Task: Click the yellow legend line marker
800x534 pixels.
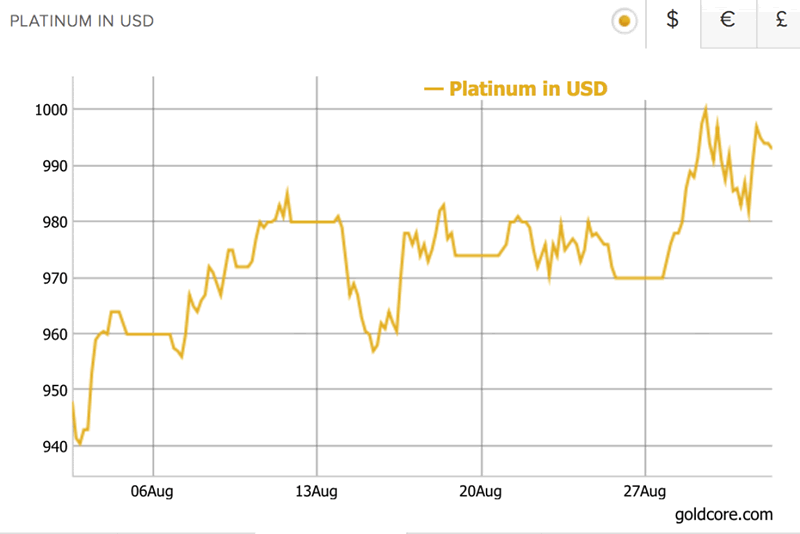Action: coord(433,89)
